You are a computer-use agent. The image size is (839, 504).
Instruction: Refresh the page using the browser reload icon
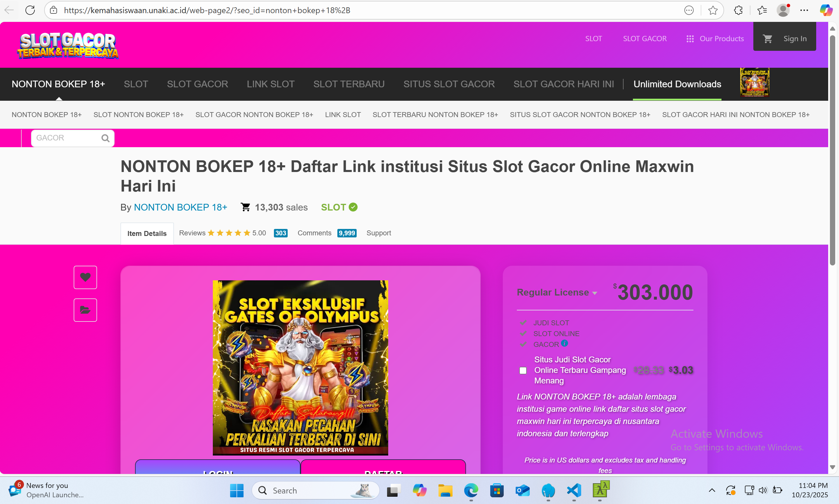(30, 10)
